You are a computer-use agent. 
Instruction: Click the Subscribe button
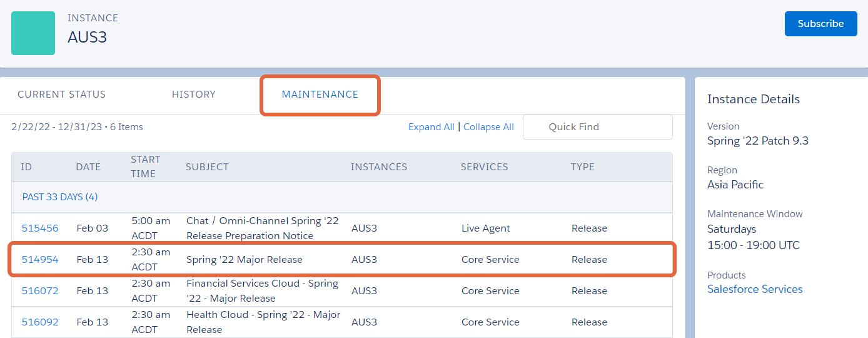click(x=820, y=24)
